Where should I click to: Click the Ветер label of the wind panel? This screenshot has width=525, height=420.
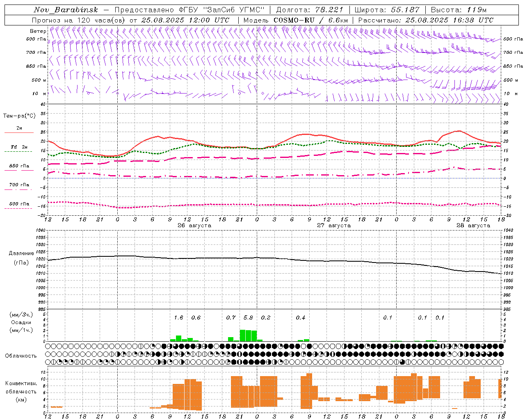click(38, 31)
